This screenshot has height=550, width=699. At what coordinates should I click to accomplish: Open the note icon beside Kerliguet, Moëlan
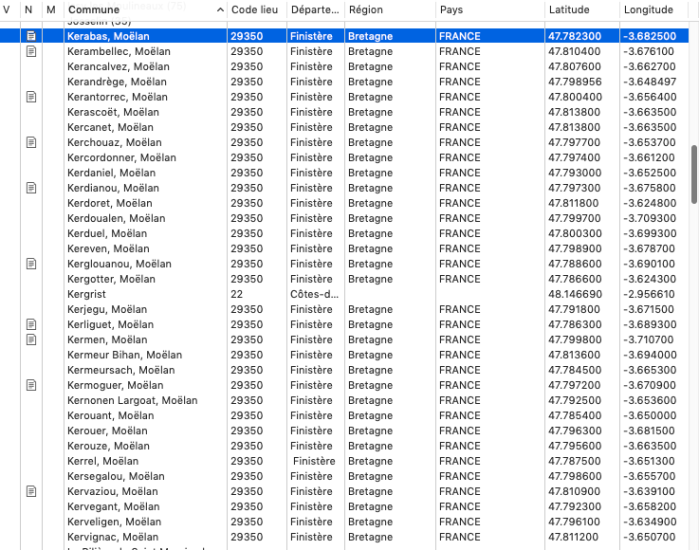(x=31, y=325)
